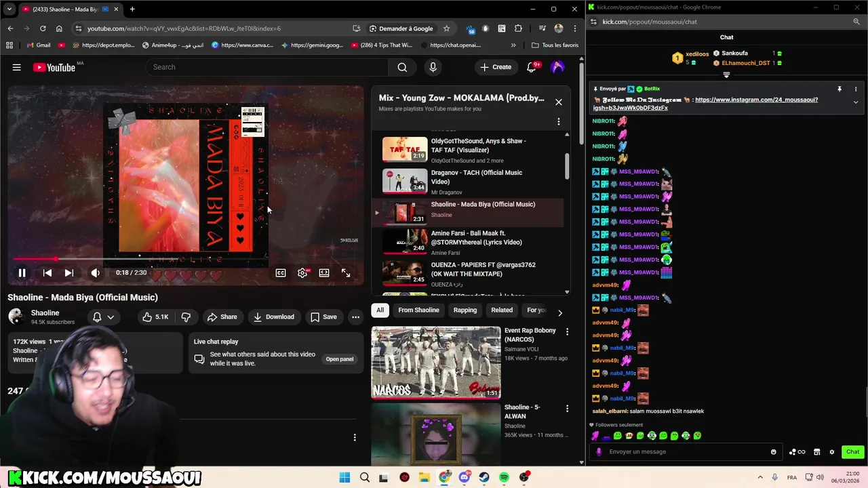Bookmark this page star icon
The image size is (868, 488).
pyautogui.click(x=446, y=28)
